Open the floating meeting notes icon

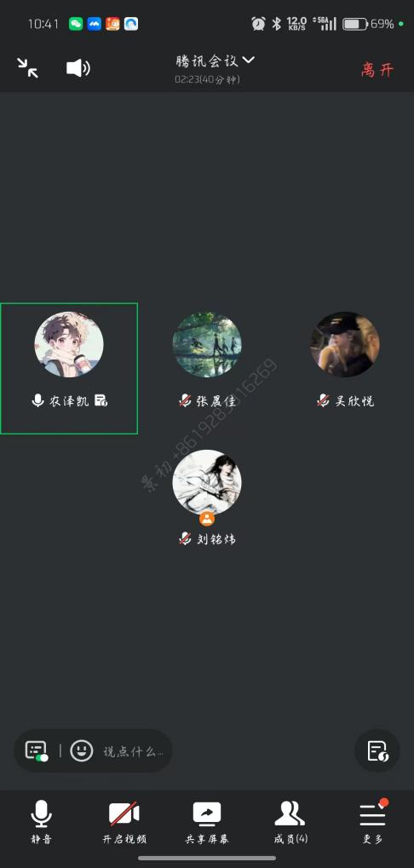point(377,750)
